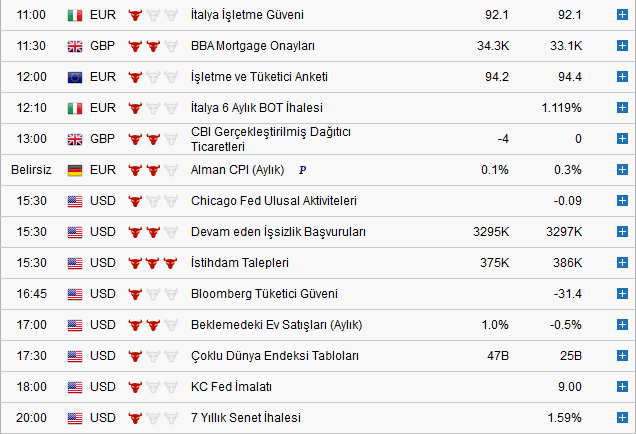Expand the 7 Yıllık Senet İhalesi row
The width and height of the screenshot is (636, 434).
(x=622, y=418)
